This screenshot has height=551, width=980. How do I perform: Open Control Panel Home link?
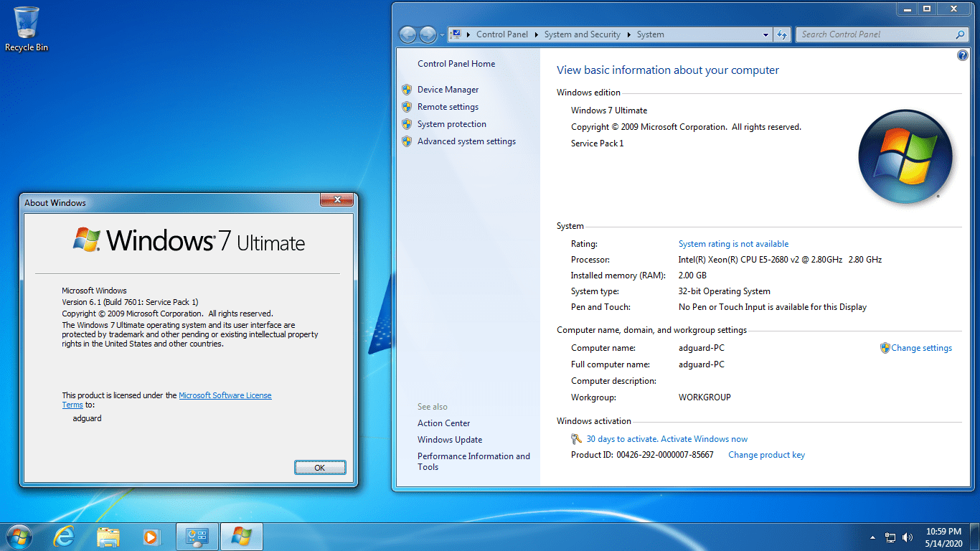pos(456,64)
